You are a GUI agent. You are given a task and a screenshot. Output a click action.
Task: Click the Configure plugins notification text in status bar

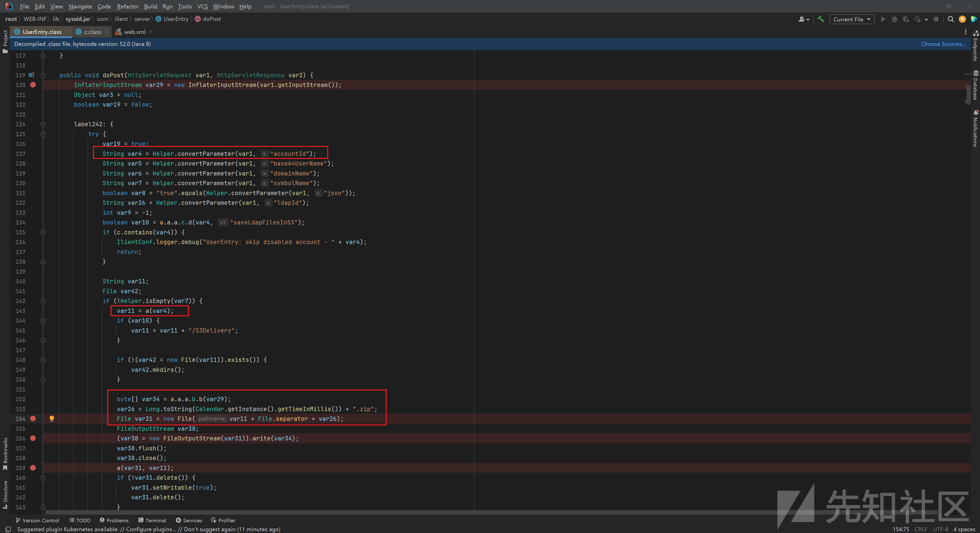coord(151,529)
